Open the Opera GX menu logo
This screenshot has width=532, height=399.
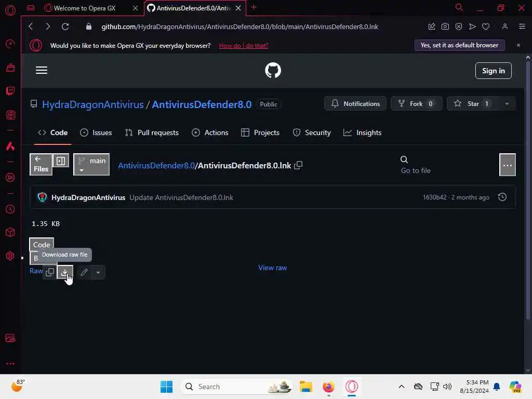click(10, 10)
